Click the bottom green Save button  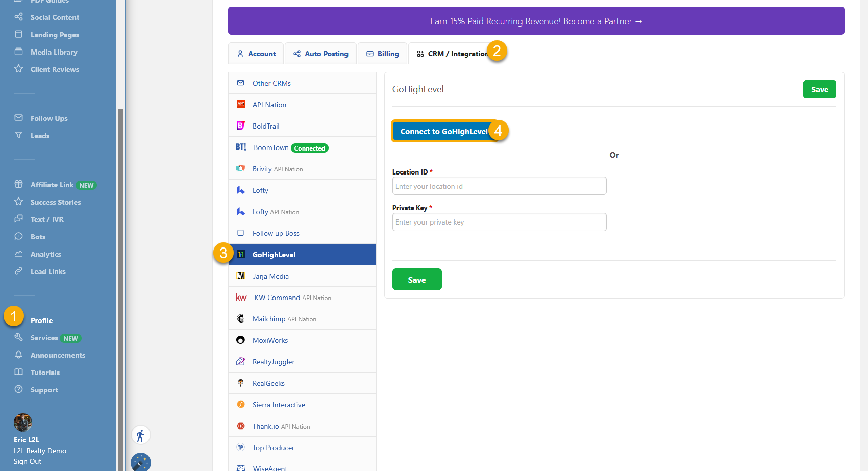(x=417, y=280)
